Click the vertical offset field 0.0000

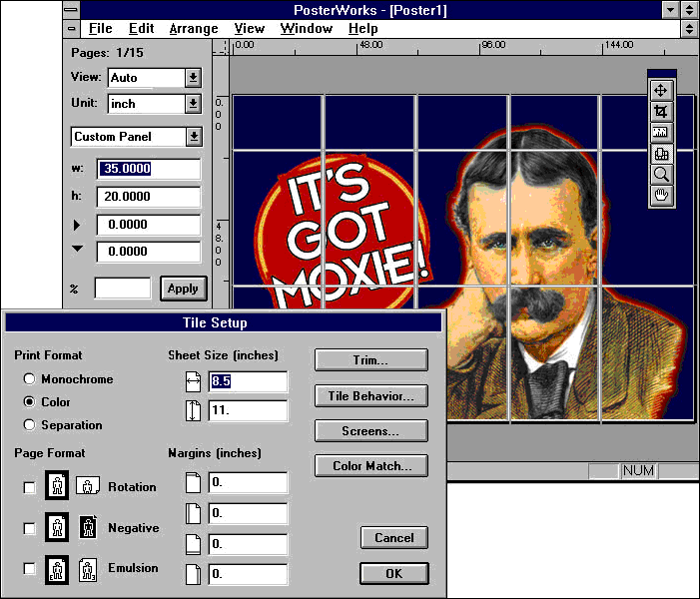click(x=149, y=252)
